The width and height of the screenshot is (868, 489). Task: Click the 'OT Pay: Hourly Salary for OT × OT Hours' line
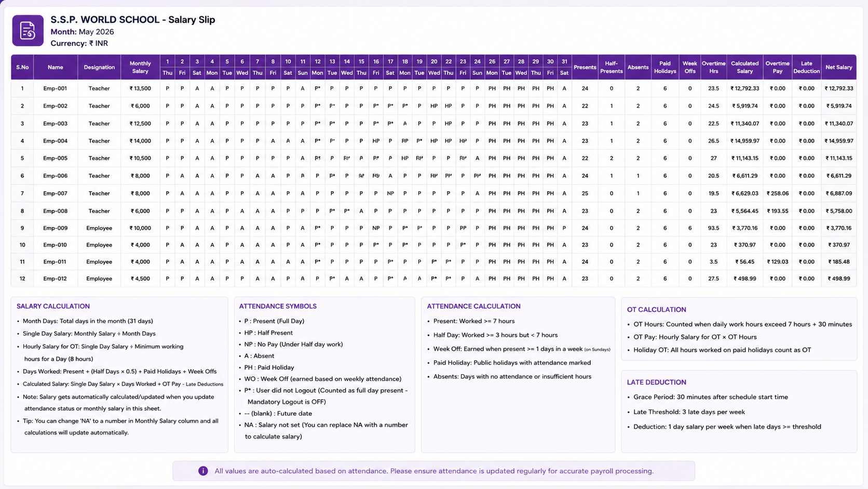695,337
